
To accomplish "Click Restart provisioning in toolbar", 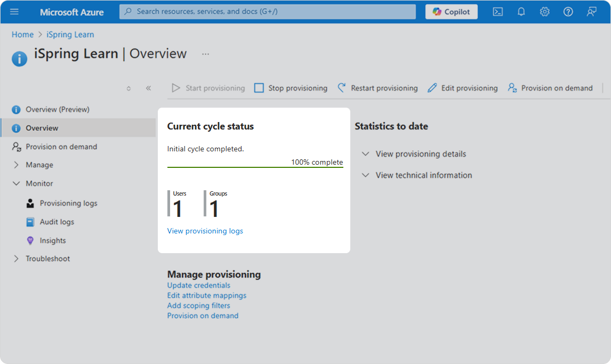I will [377, 88].
